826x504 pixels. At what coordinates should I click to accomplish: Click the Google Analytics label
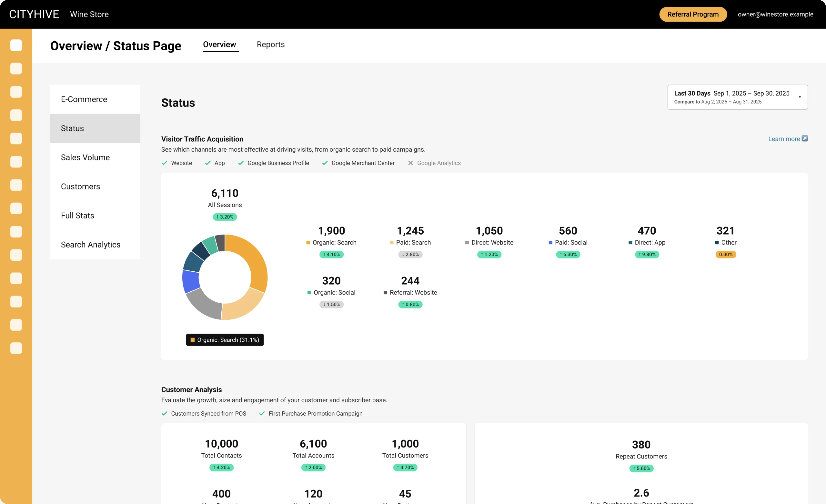point(439,163)
